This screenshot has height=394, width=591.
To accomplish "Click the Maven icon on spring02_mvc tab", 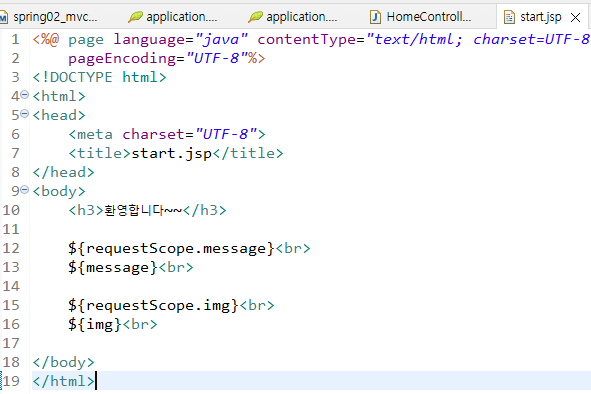I will [x=3, y=17].
